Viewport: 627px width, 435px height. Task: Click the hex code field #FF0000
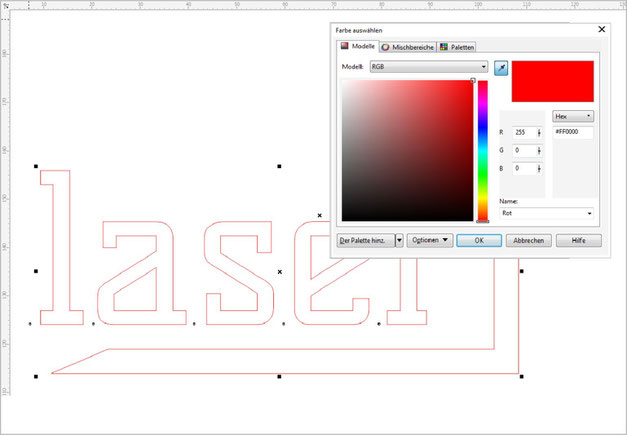573,132
